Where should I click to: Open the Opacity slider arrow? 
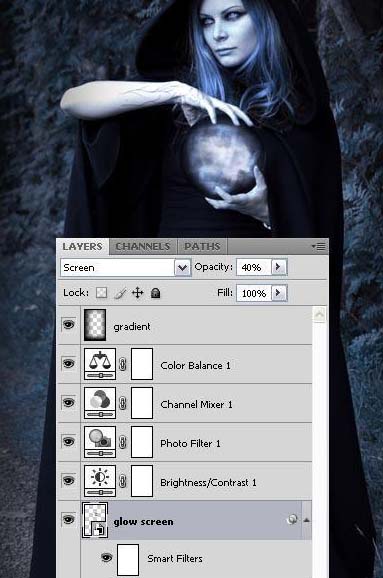click(x=279, y=267)
